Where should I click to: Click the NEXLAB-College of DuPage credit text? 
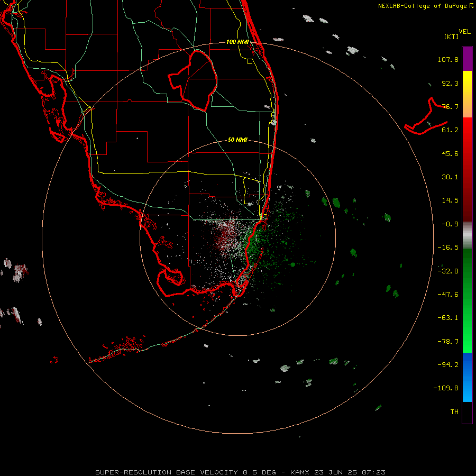(x=426, y=6)
